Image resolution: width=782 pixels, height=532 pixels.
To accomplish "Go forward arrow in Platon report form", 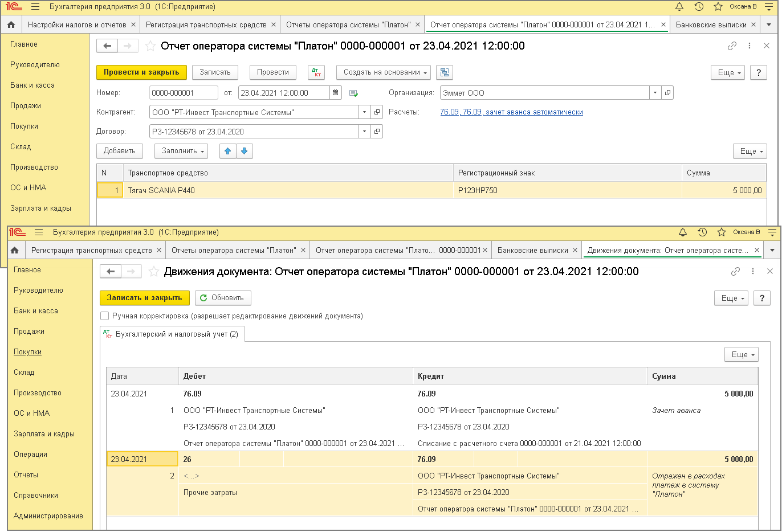I will tap(128, 46).
